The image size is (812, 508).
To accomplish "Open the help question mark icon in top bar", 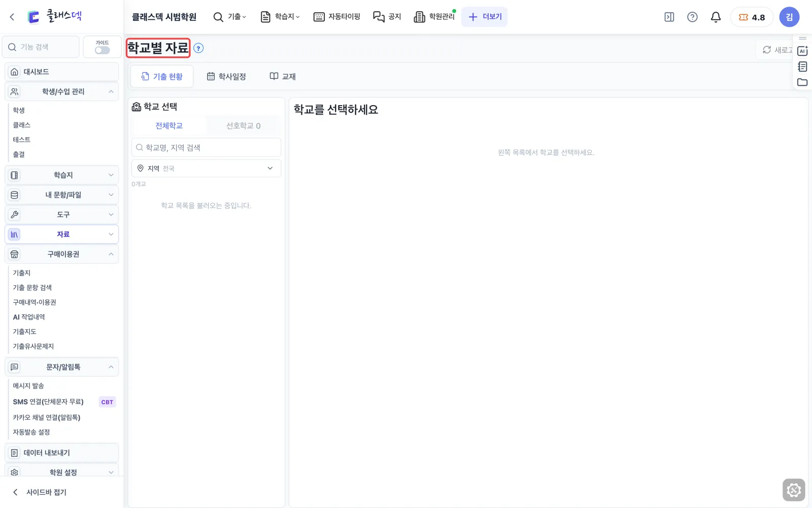I will (692, 17).
